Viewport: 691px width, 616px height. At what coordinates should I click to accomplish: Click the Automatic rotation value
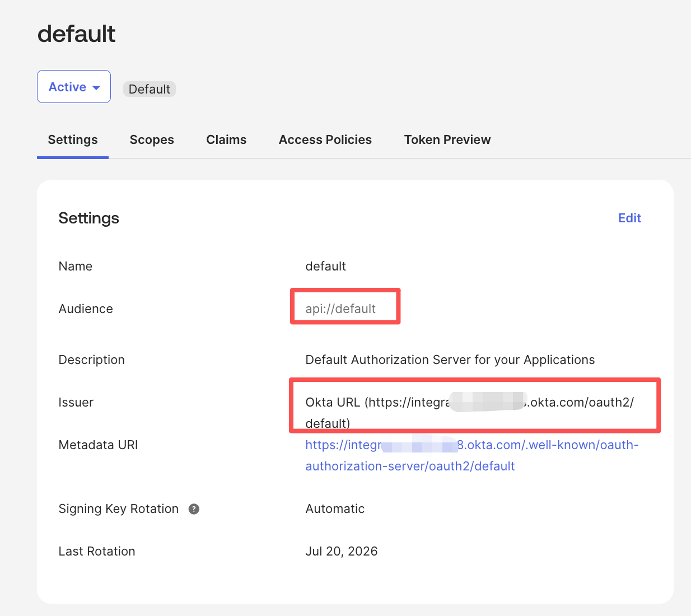point(335,509)
